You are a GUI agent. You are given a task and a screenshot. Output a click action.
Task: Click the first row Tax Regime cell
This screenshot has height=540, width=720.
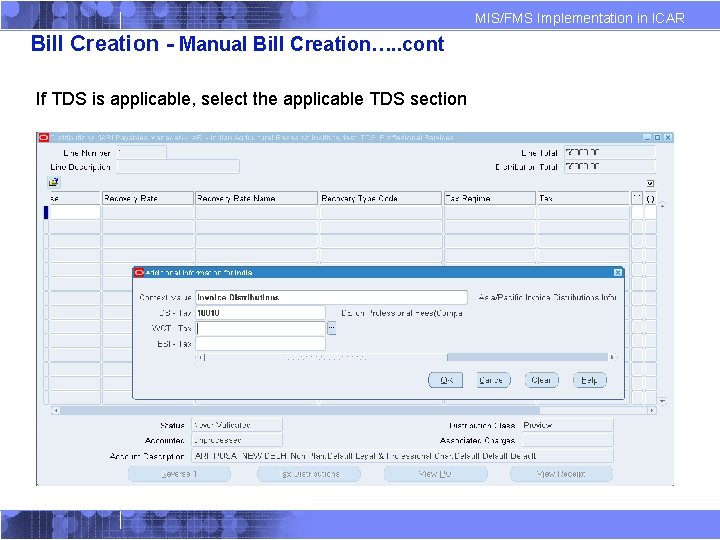[489, 212]
